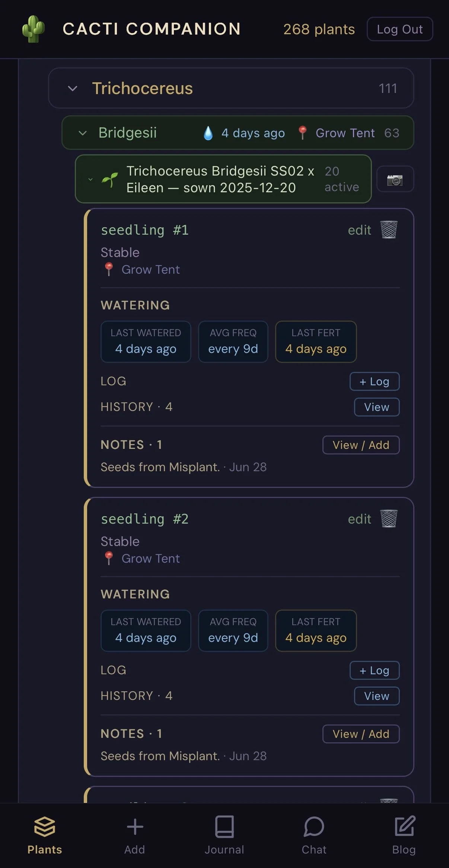Open View / Add notes for seedling #2
This screenshot has width=449, height=868.
tap(361, 734)
